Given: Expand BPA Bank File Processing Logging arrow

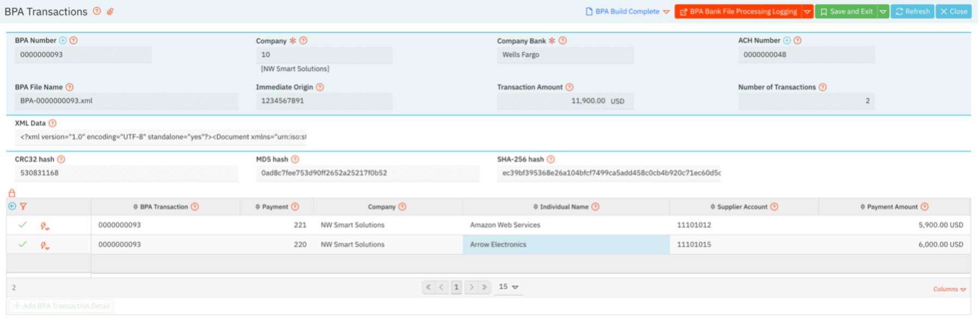Looking at the screenshot, I should [x=807, y=12].
